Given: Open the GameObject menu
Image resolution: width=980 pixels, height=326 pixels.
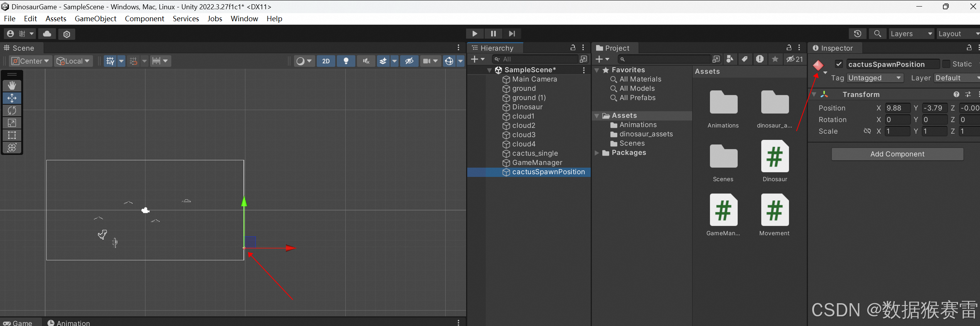Looking at the screenshot, I should (x=95, y=19).
